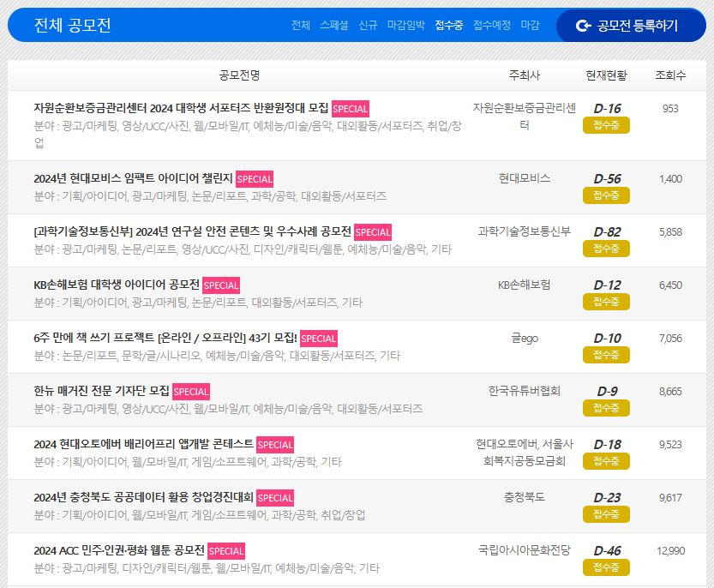The image size is (714, 588).
Task: Select the 마감임박 filter tab
Action: coord(406,25)
